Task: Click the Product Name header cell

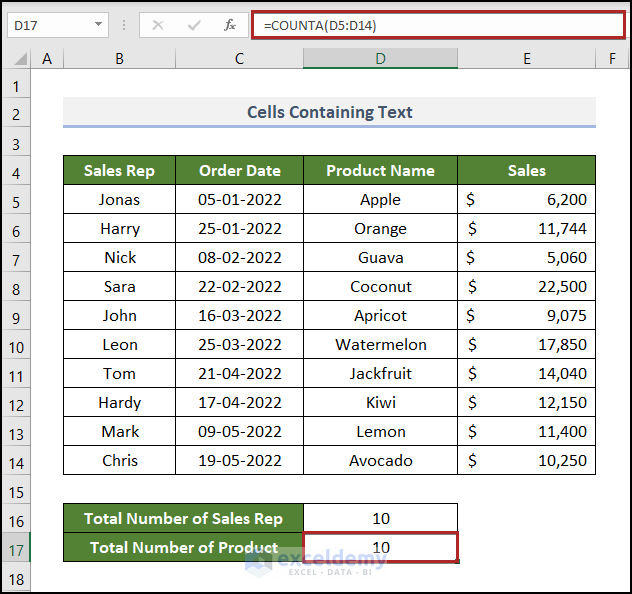Action: [380, 170]
